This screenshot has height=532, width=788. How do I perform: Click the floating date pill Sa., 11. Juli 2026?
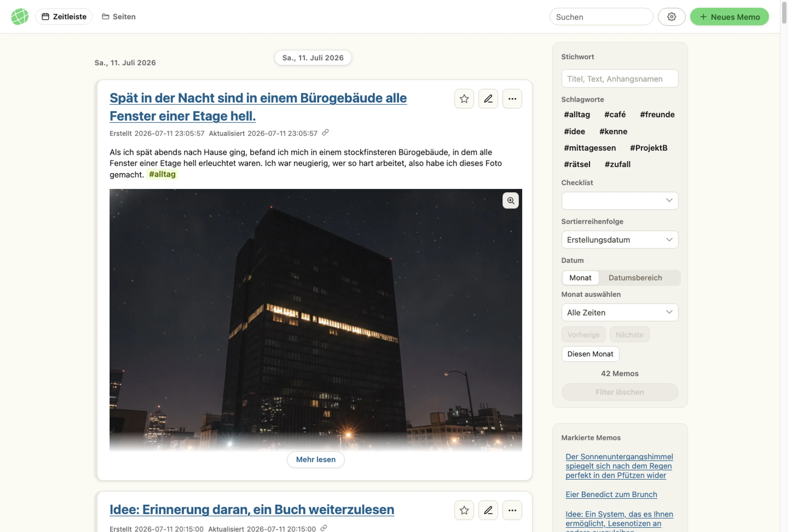(x=313, y=58)
